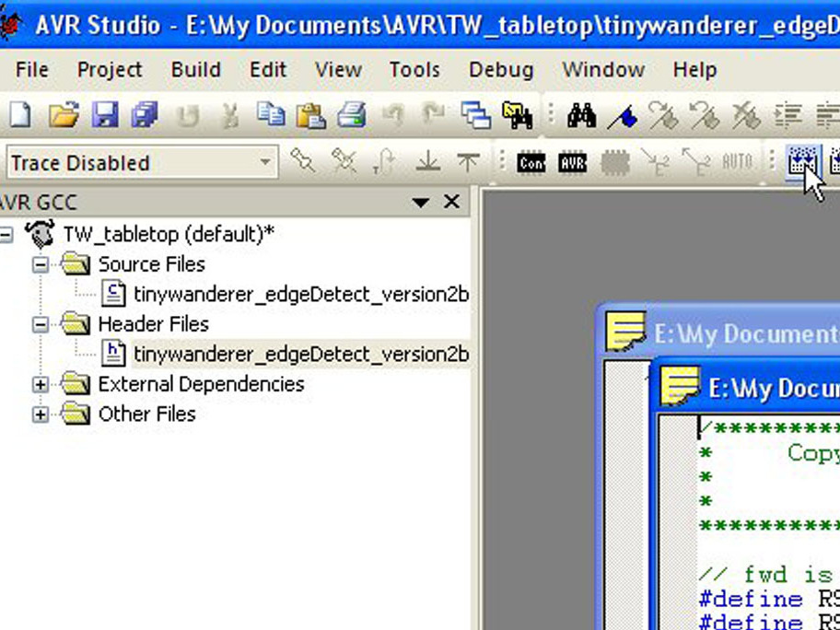Screen dimensions: 840x630
Task: Open the View menu
Action: click(338, 70)
